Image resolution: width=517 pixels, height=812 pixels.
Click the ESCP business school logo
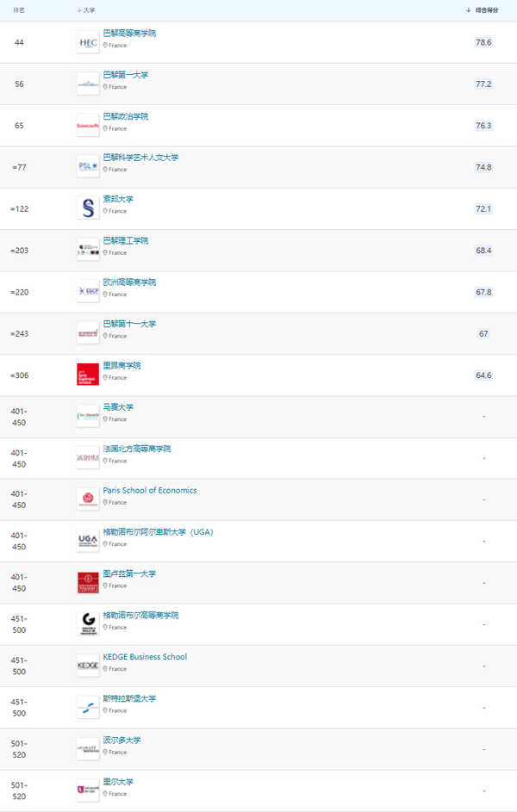coord(88,292)
